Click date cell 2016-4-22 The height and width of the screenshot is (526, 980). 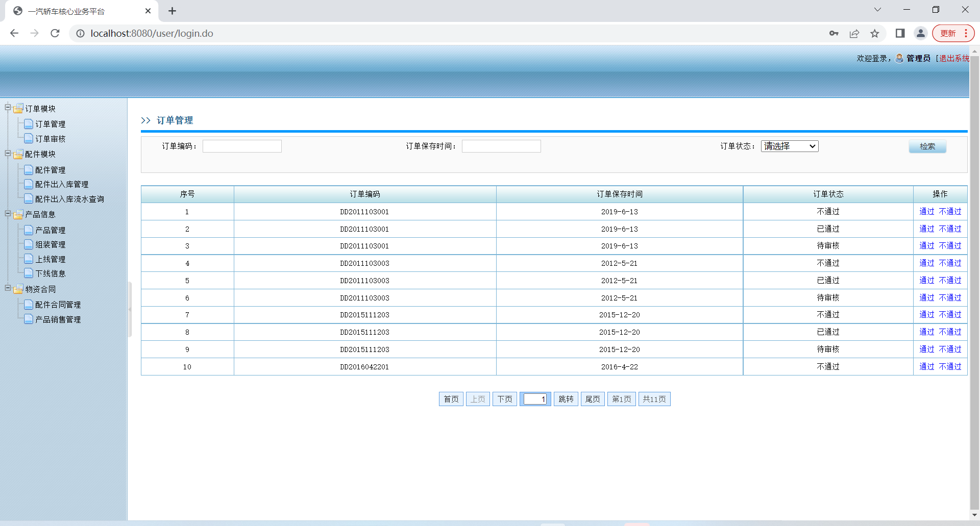pos(620,367)
